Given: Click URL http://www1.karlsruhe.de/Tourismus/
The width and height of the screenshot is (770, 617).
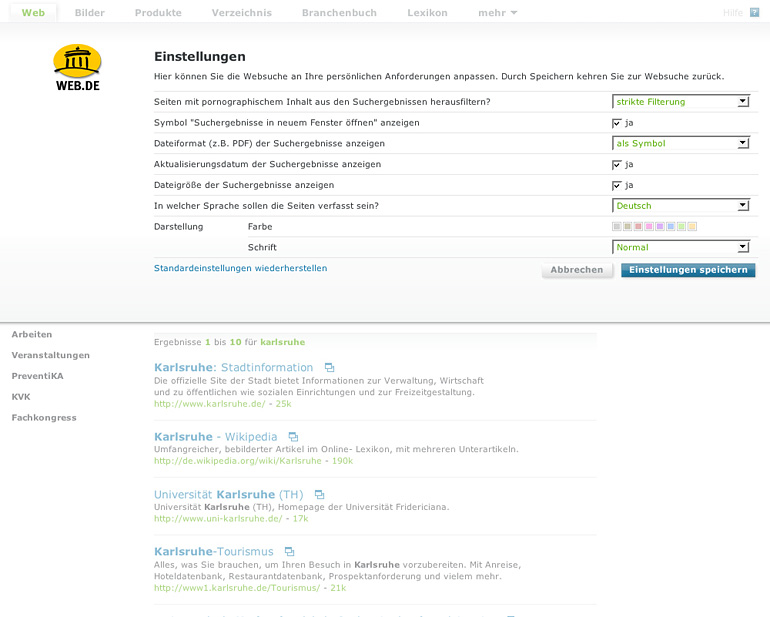Looking at the screenshot, I should click(x=237, y=588).
